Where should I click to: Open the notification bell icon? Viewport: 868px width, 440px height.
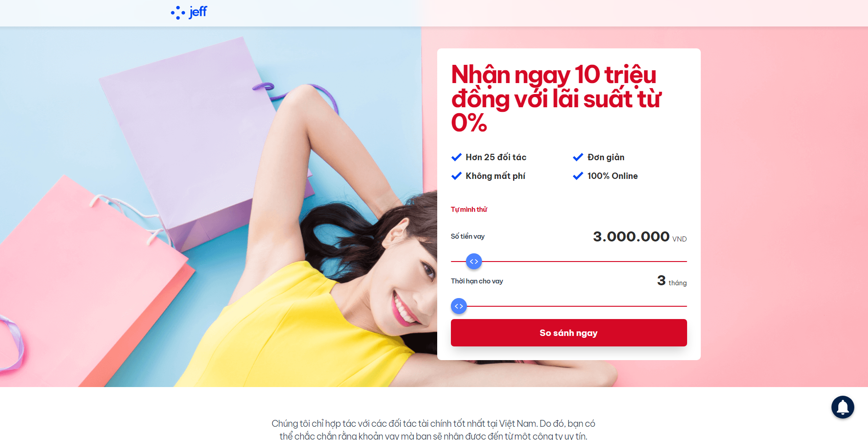click(842, 407)
